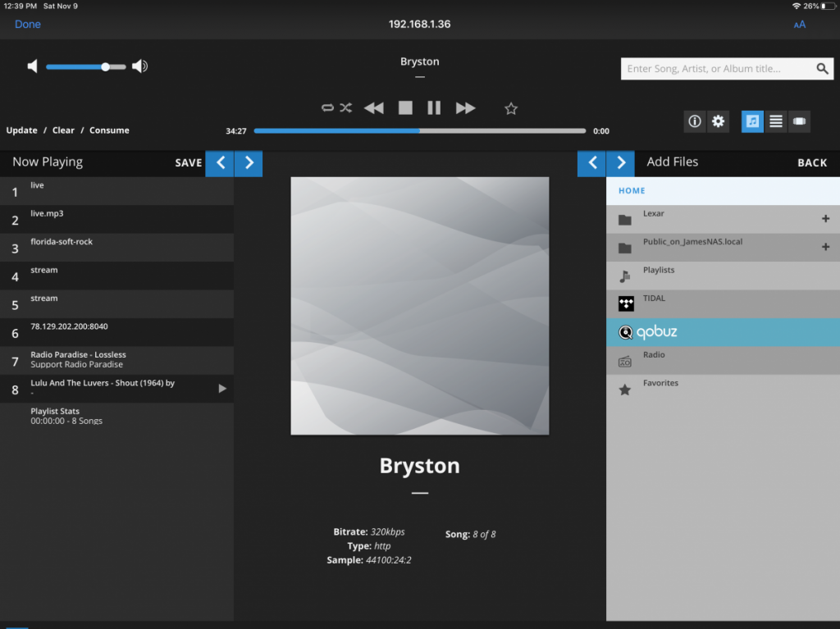Click Update to refresh the library
This screenshot has height=629, width=840.
(x=22, y=130)
